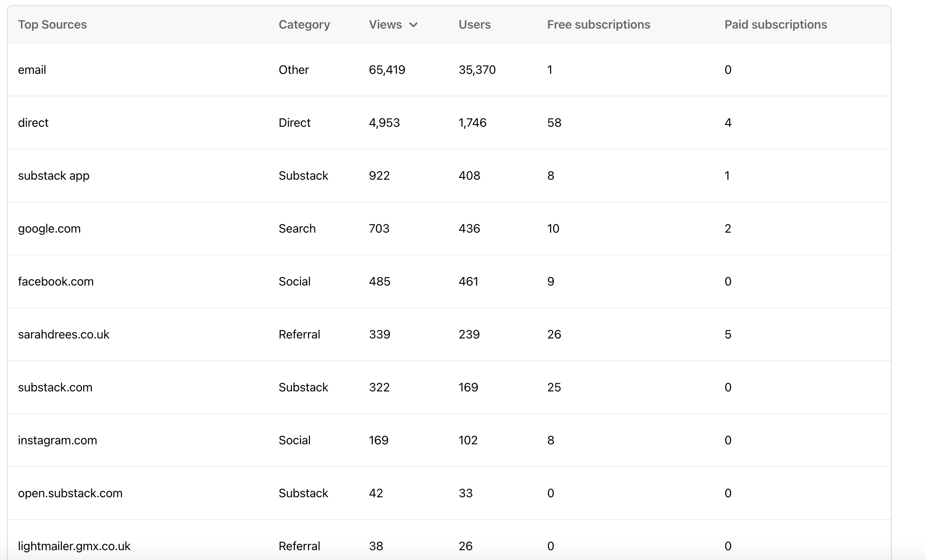Sort the table by Category column
This screenshot has width=925, height=560.
304,25
